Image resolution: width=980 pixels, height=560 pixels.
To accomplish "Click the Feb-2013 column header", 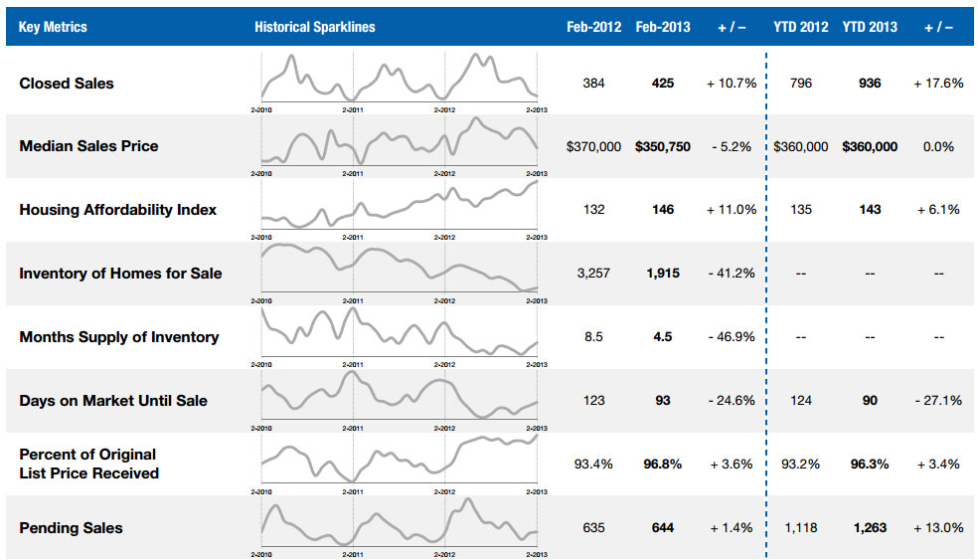I will click(x=663, y=27).
